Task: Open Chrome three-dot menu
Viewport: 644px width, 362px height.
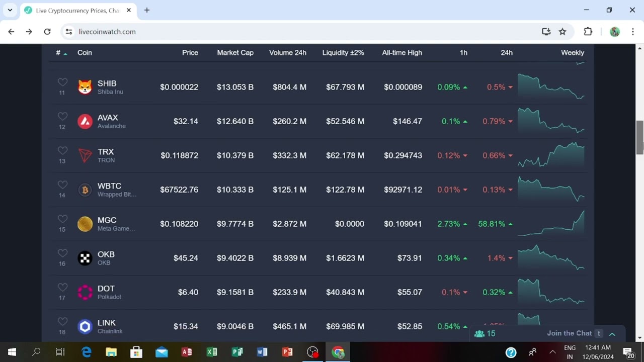Action: 632,32
